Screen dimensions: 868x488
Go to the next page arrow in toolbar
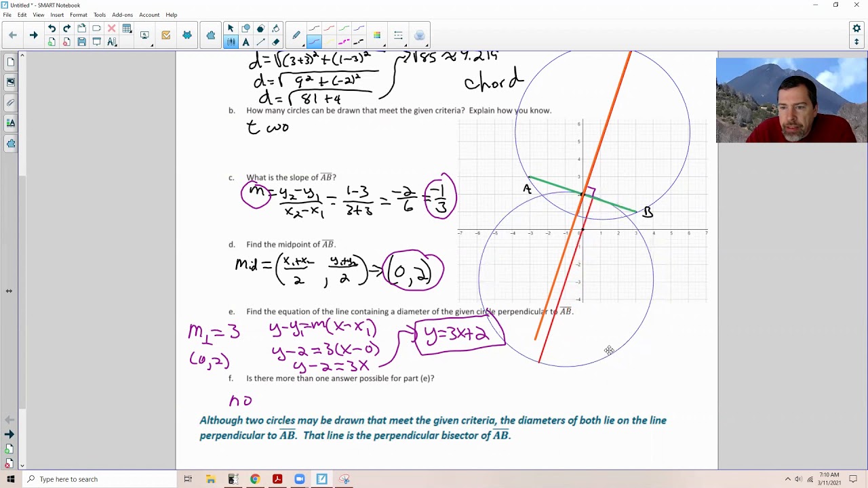pos(33,35)
